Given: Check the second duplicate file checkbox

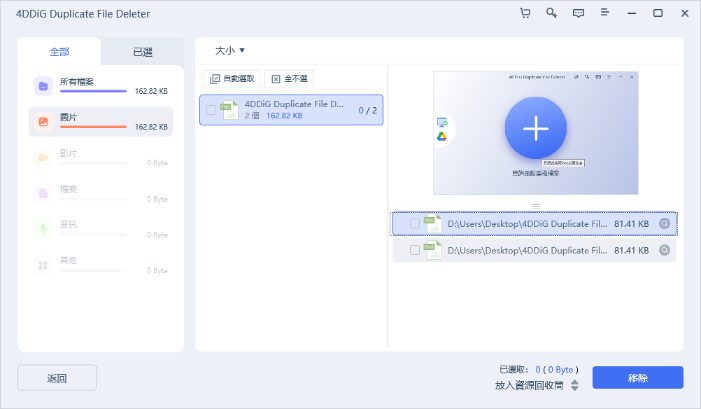Looking at the screenshot, I should point(415,250).
